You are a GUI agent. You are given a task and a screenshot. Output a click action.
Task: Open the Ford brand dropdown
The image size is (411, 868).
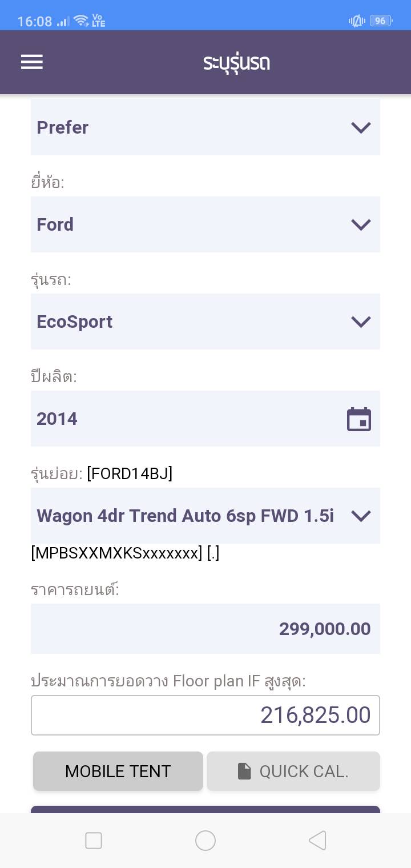(x=205, y=224)
